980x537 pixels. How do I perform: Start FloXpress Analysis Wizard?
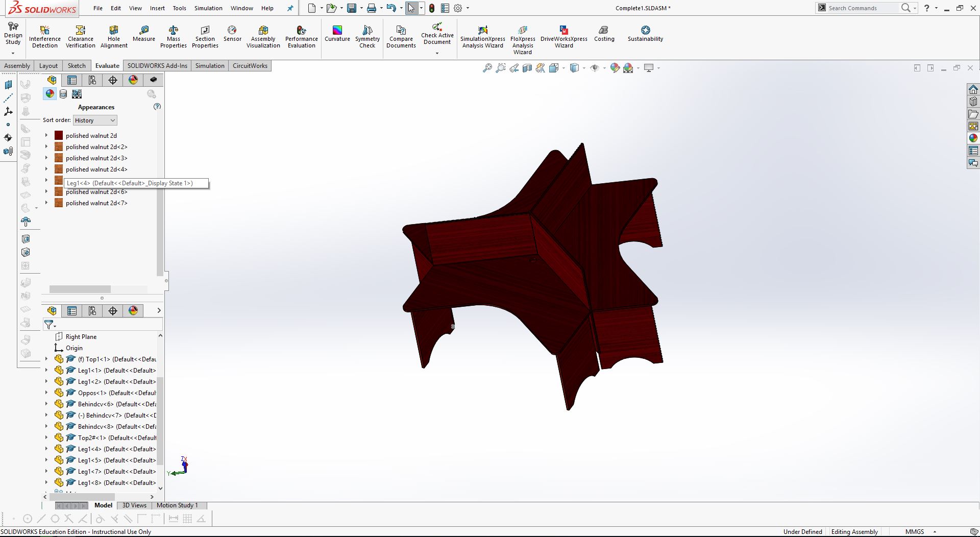click(x=523, y=39)
